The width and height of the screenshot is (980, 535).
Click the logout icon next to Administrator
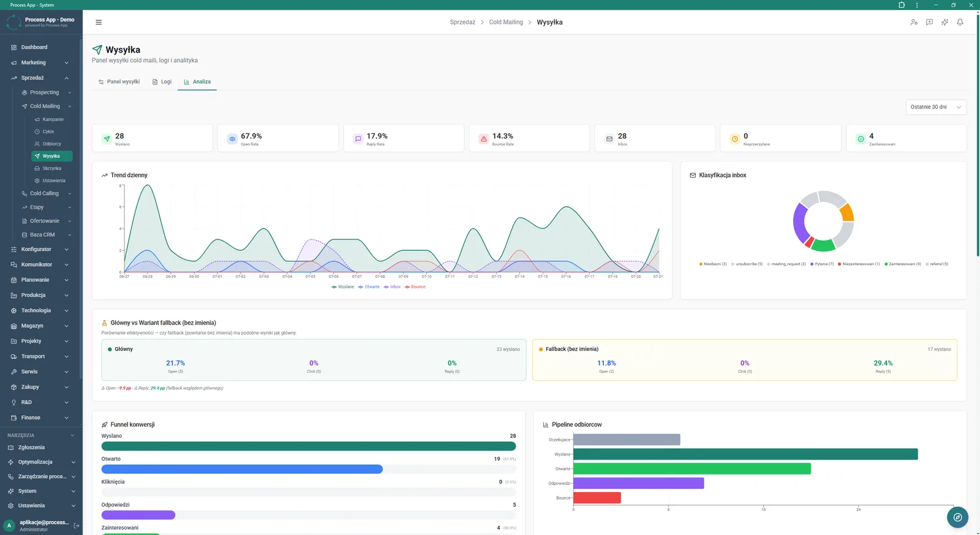(x=77, y=525)
